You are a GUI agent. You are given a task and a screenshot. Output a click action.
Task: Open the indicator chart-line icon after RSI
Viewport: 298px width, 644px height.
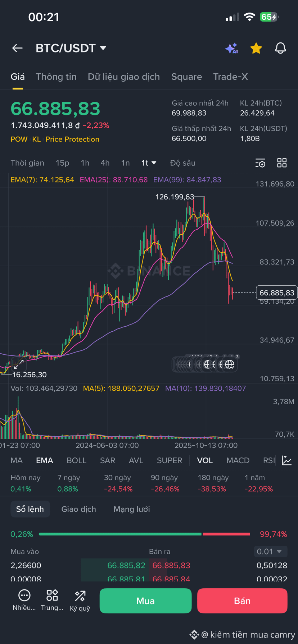(286, 460)
